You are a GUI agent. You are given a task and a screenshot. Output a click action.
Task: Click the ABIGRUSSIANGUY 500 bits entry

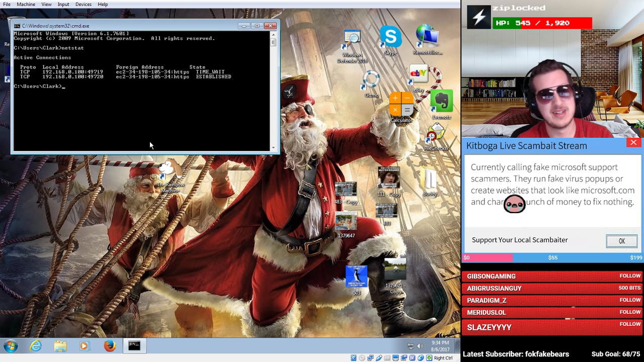(553, 288)
